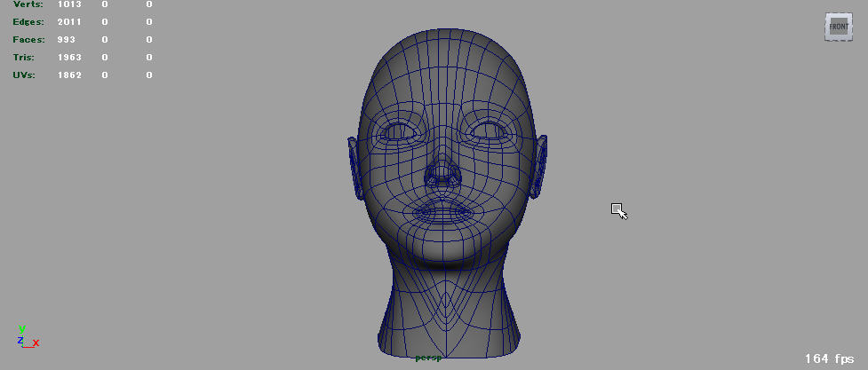Click the triangle count value 1963
This screenshot has width=868, height=370.
[x=69, y=58]
